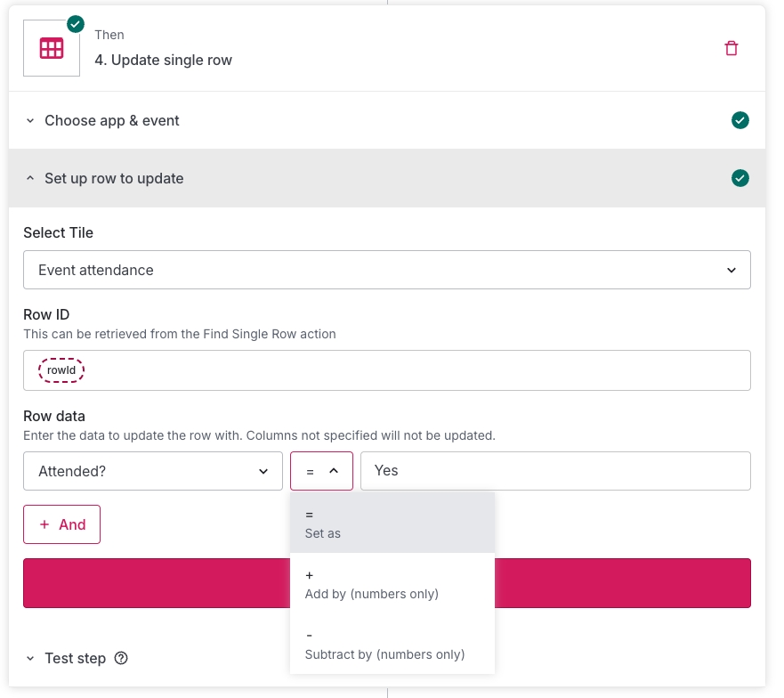
Task: Choose Add by (numbers only) option
Action: (392, 584)
